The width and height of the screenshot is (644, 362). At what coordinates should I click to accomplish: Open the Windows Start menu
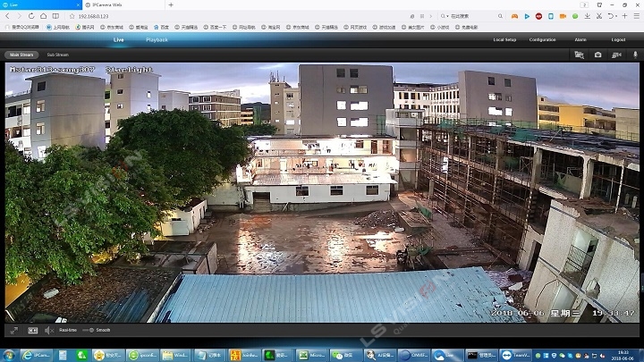click(9, 355)
